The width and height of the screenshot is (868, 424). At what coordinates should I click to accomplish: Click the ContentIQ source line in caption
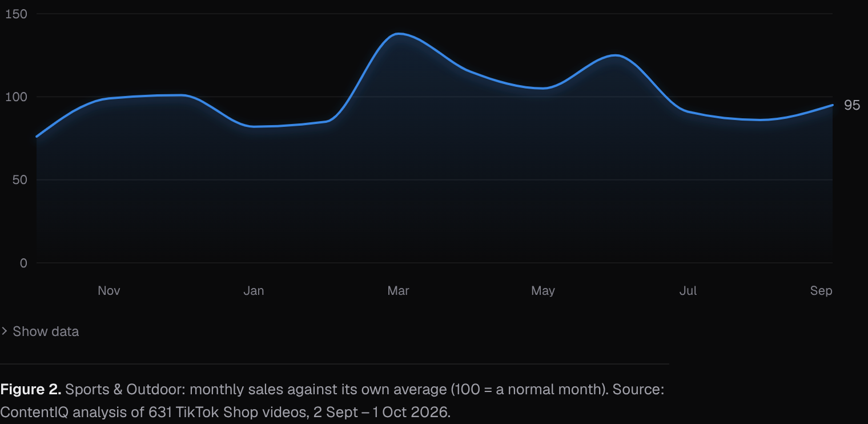[226, 412]
